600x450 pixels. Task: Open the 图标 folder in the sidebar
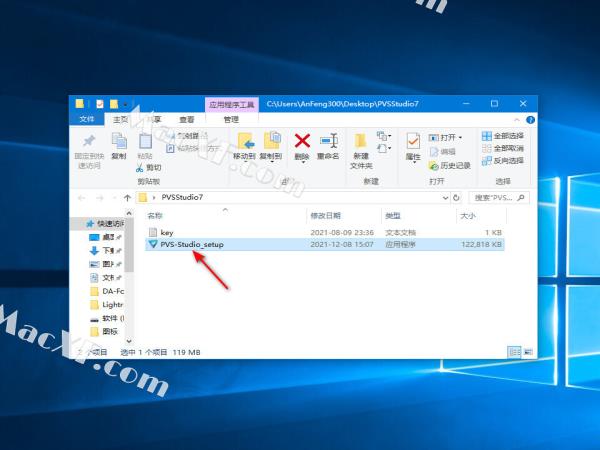click(x=104, y=331)
